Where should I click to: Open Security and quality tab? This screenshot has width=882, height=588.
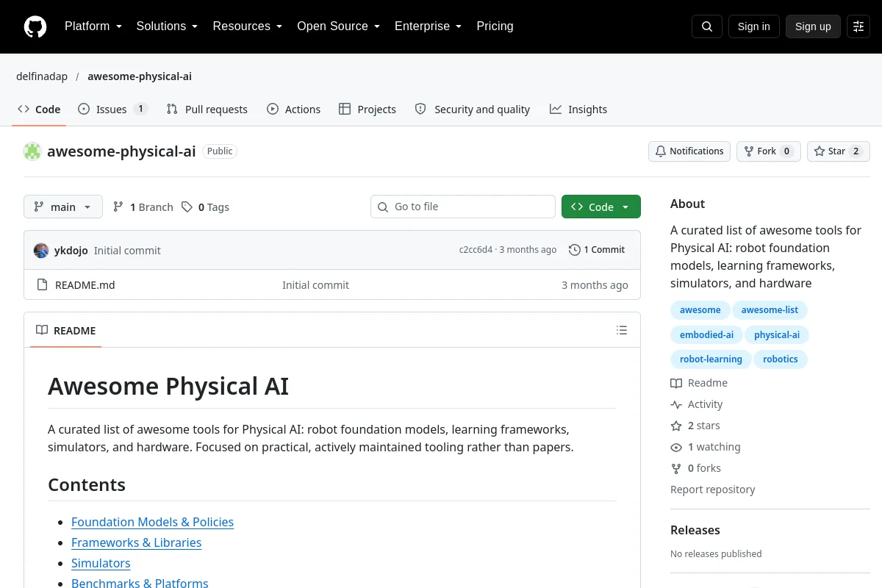click(x=473, y=110)
